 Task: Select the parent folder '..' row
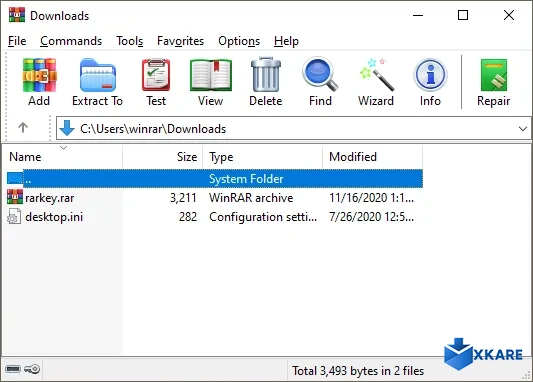214,178
